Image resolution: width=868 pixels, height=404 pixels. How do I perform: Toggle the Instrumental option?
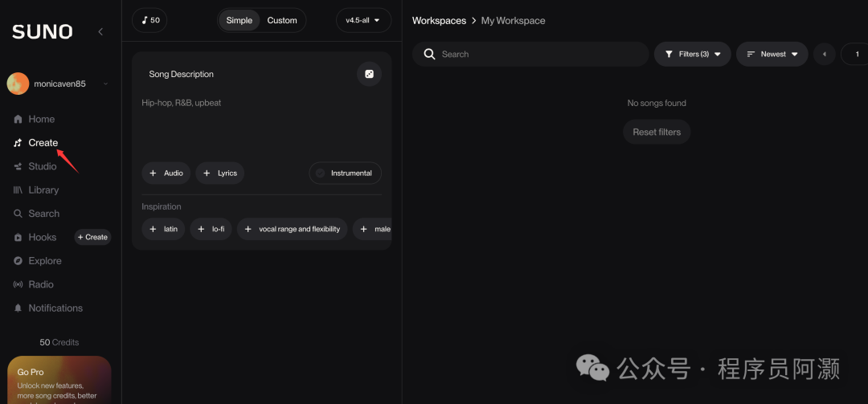click(x=346, y=173)
